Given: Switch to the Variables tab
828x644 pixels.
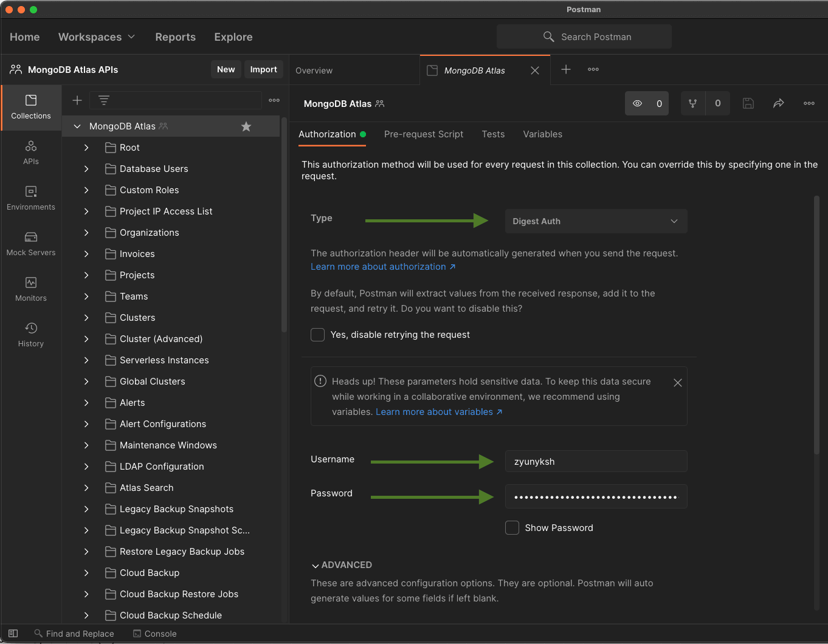Looking at the screenshot, I should [543, 134].
